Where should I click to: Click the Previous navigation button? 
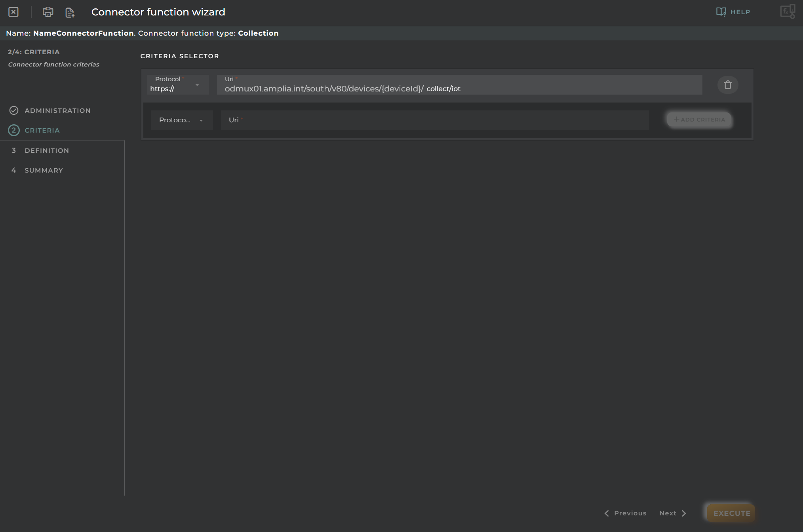coord(625,513)
